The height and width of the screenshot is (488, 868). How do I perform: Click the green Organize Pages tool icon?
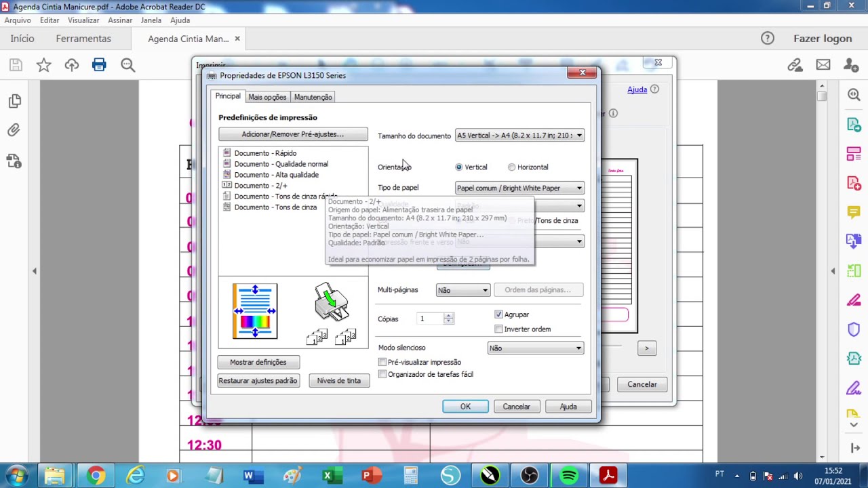point(854,271)
